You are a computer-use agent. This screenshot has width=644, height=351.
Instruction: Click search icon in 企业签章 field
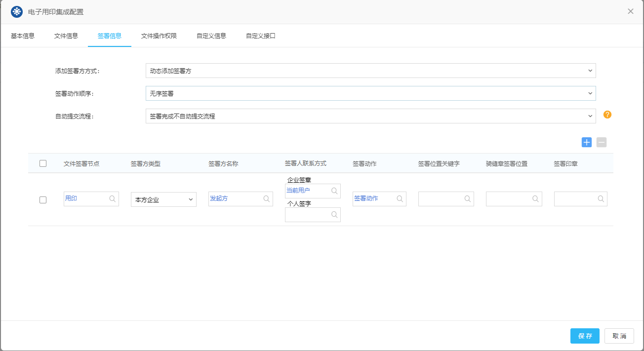click(x=334, y=191)
